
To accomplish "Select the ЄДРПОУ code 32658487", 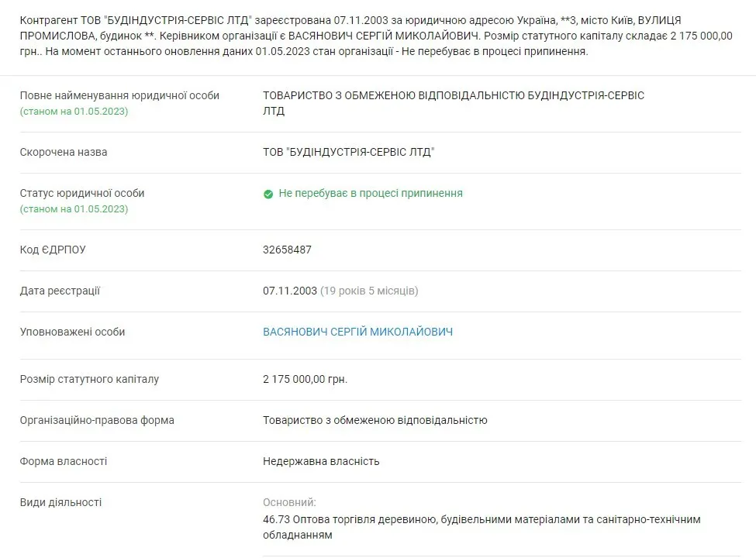I will [287, 250].
